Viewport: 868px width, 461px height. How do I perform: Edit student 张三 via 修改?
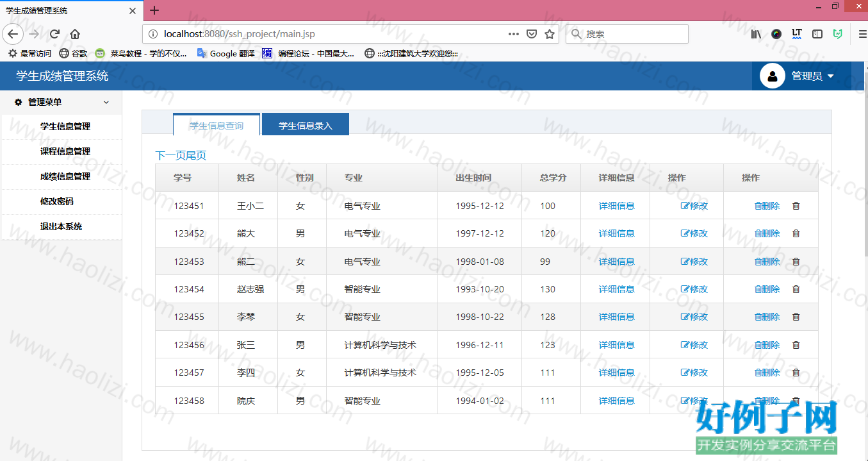[694, 345]
